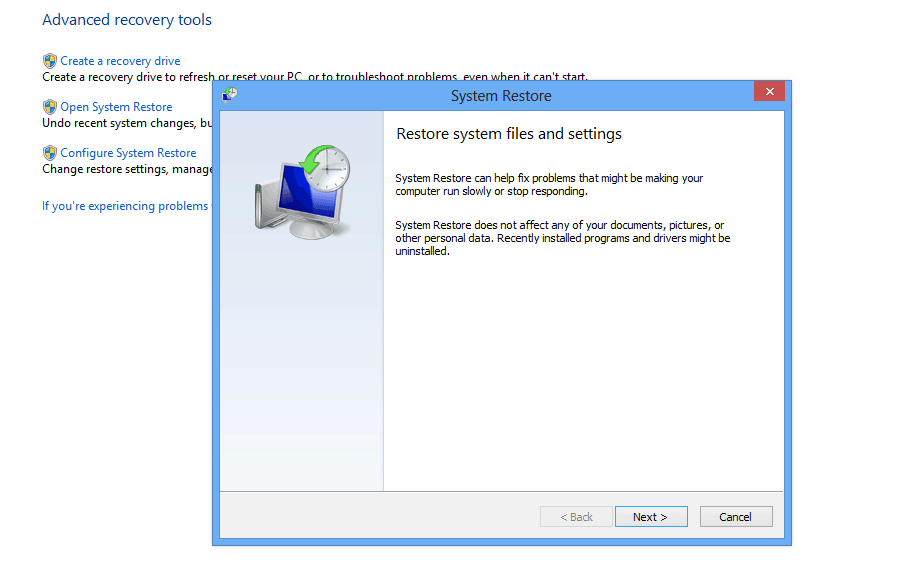Click the "Undo recent system changes" description text
This screenshot has width=909, height=572.
tap(127, 123)
